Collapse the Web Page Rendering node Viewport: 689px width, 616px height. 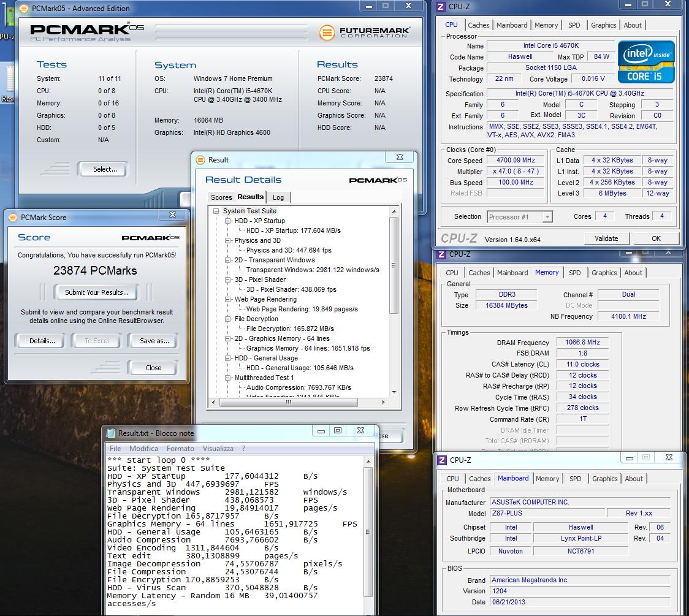(x=227, y=299)
